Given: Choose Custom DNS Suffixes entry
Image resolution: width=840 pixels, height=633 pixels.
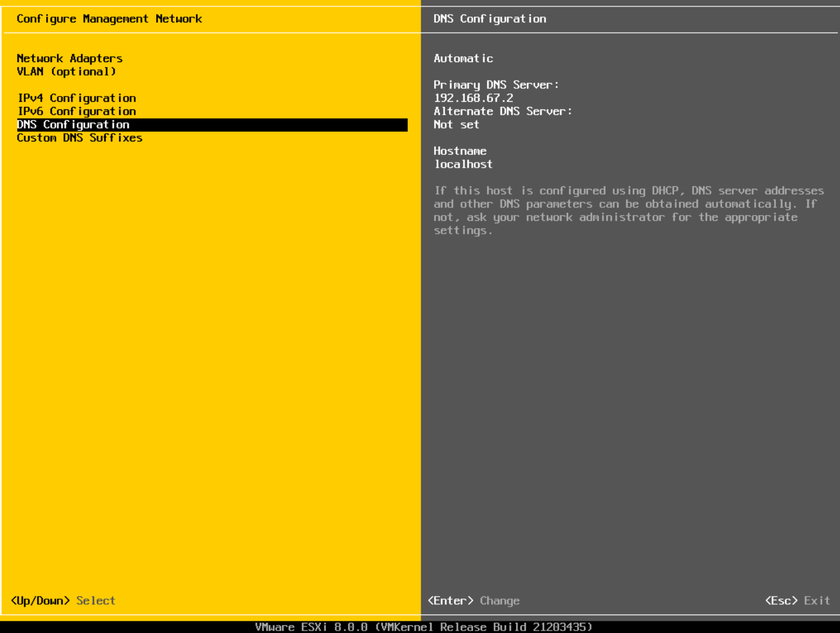Looking at the screenshot, I should point(79,138).
